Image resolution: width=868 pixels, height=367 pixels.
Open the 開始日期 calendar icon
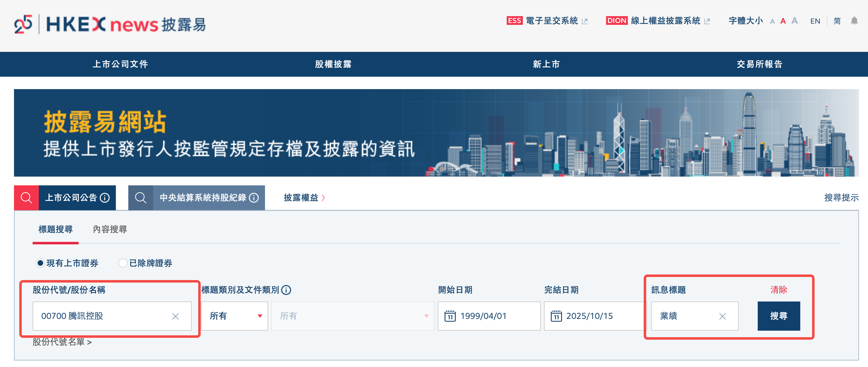tap(450, 316)
